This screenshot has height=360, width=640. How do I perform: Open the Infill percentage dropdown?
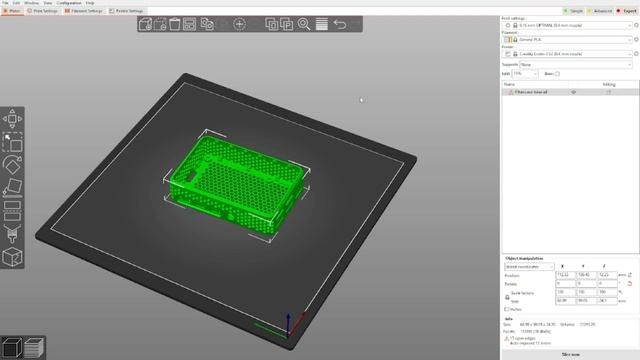(525, 74)
